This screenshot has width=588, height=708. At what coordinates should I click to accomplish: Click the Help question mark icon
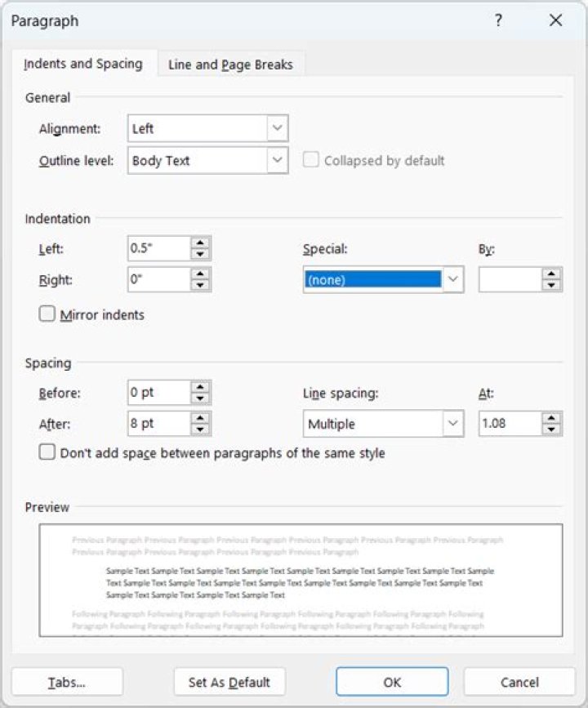click(497, 20)
